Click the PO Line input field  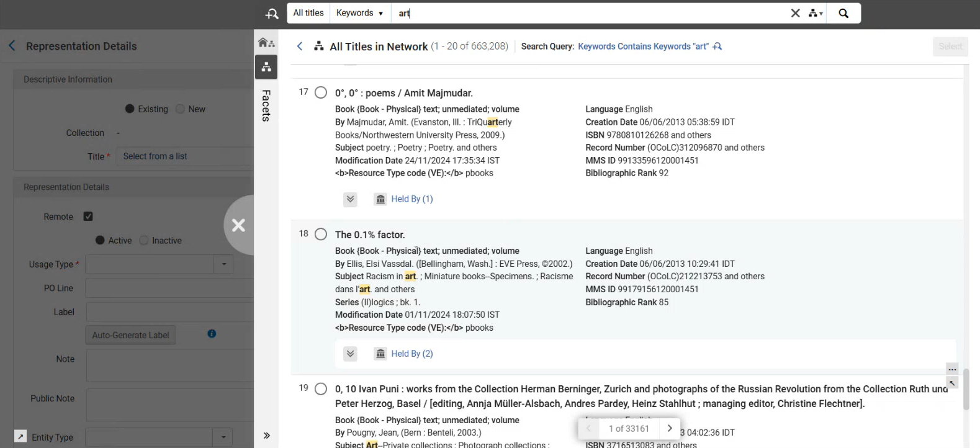point(169,288)
